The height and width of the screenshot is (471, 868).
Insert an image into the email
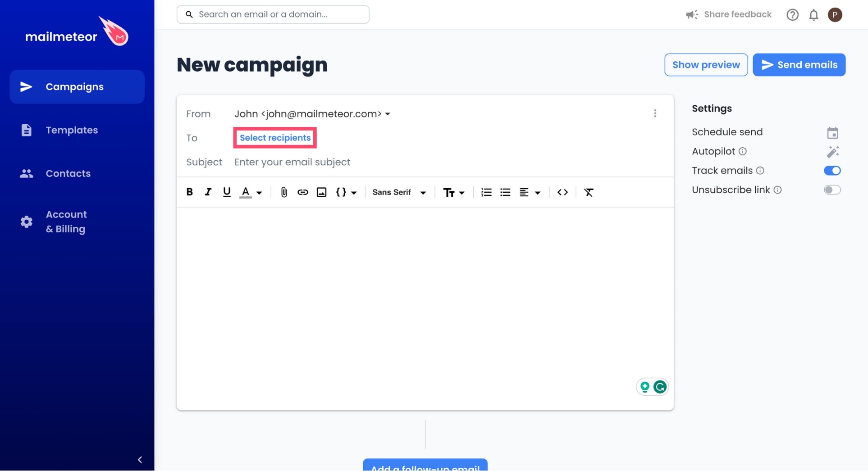click(321, 192)
